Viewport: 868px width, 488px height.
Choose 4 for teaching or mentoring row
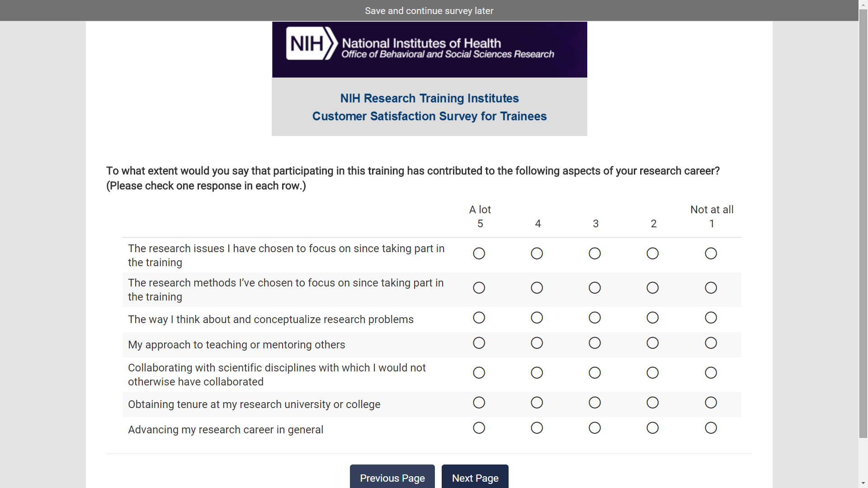[x=537, y=343]
